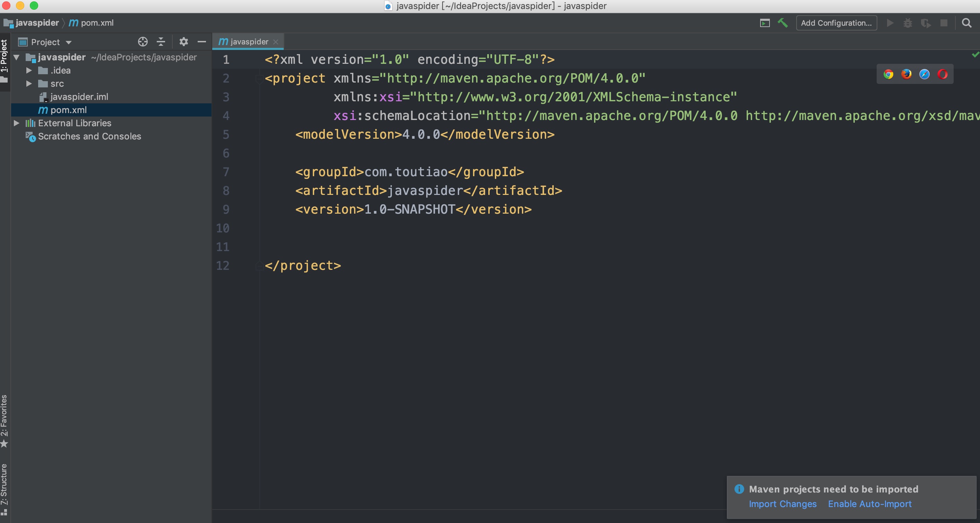Expand the src folder
Image resolution: width=980 pixels, height=523 pixels.
(x=29, y=84)
